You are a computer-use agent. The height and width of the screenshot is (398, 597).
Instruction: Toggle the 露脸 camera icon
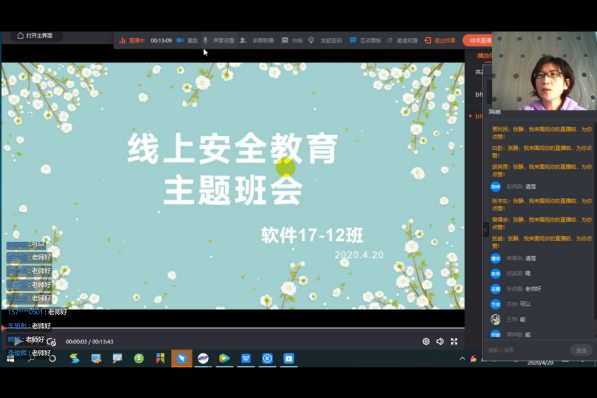(187, 40)
